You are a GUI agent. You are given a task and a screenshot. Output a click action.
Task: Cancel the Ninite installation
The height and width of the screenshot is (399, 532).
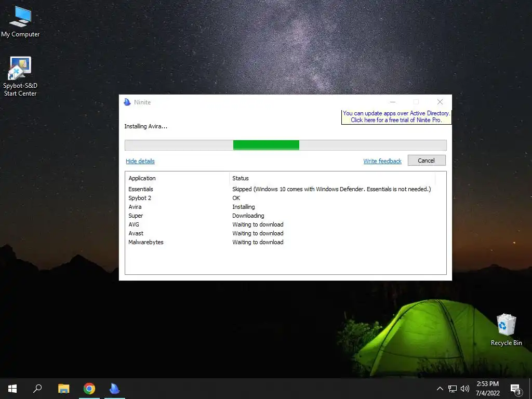tap(427, 161)
